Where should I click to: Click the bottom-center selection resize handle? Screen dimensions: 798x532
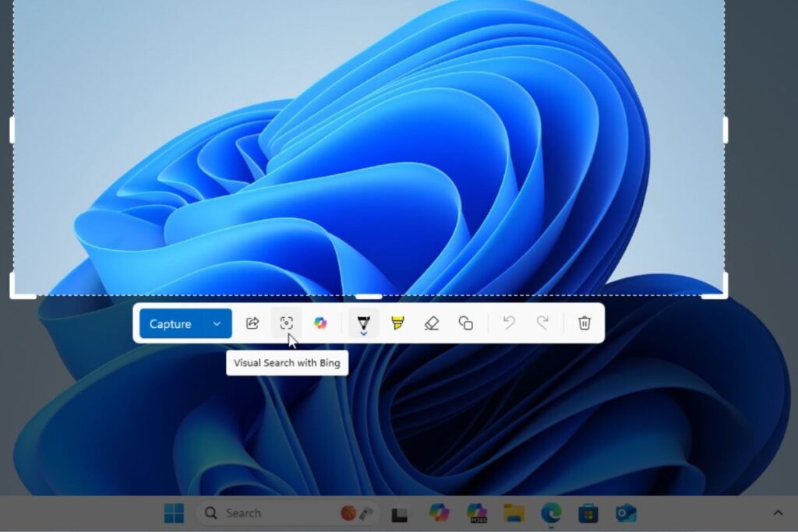pos(369,296)
